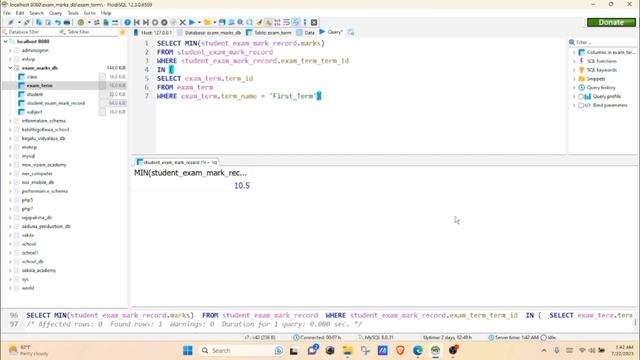Screen dimensions: 640x360
Task: Open the Brave browser taskbar icon
Action: 400,350
